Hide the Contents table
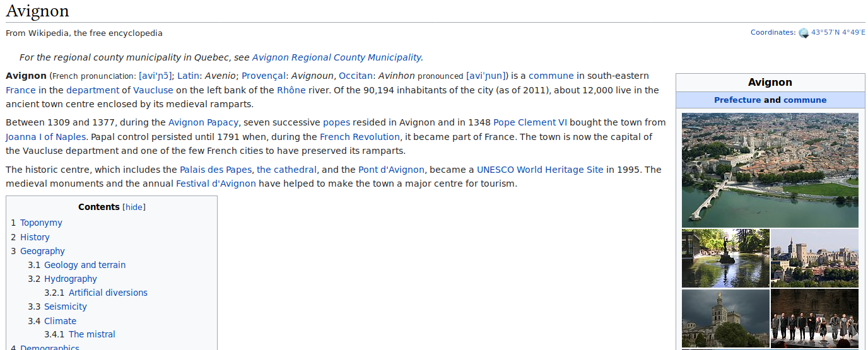 134,207
